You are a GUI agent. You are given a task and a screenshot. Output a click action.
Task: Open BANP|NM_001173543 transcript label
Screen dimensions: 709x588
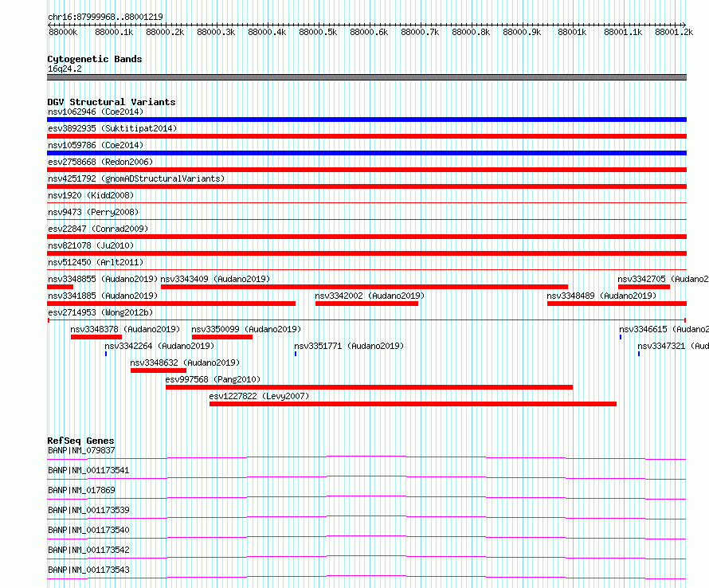pyautogui.click(x=88, y=570)
